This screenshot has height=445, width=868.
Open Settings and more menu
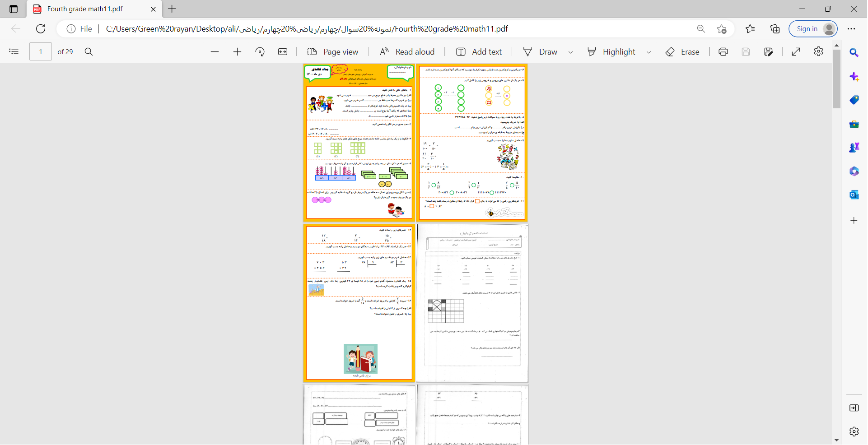pos(851,29)
